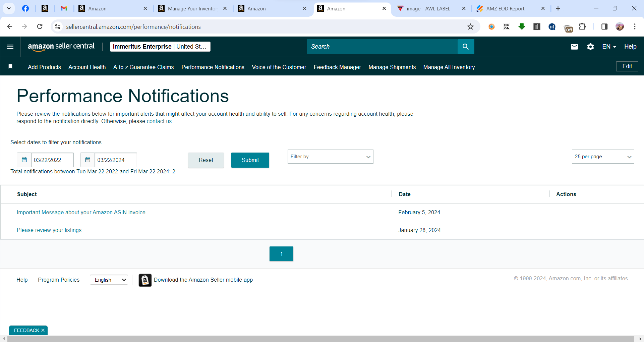This screenshot has height=342, width=644.
Task: Click the Amazon Seller mobile app icon
Action: point(145,280)
